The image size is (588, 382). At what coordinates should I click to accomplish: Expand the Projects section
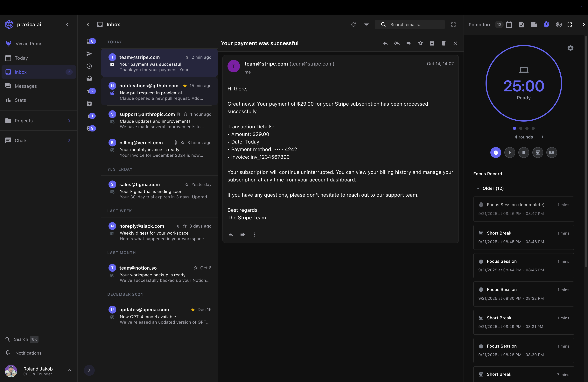click(x=69, y=121)
